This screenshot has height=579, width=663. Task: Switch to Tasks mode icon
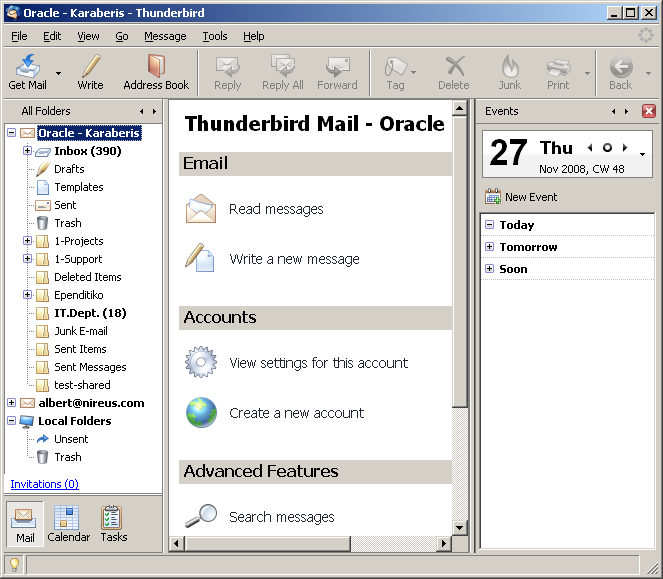(112, 518)
